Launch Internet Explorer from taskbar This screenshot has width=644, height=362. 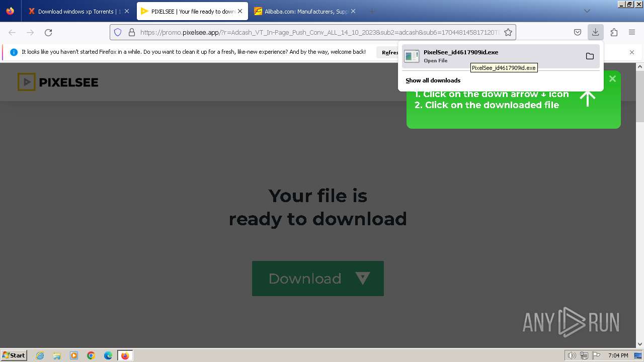coord(40,355)
